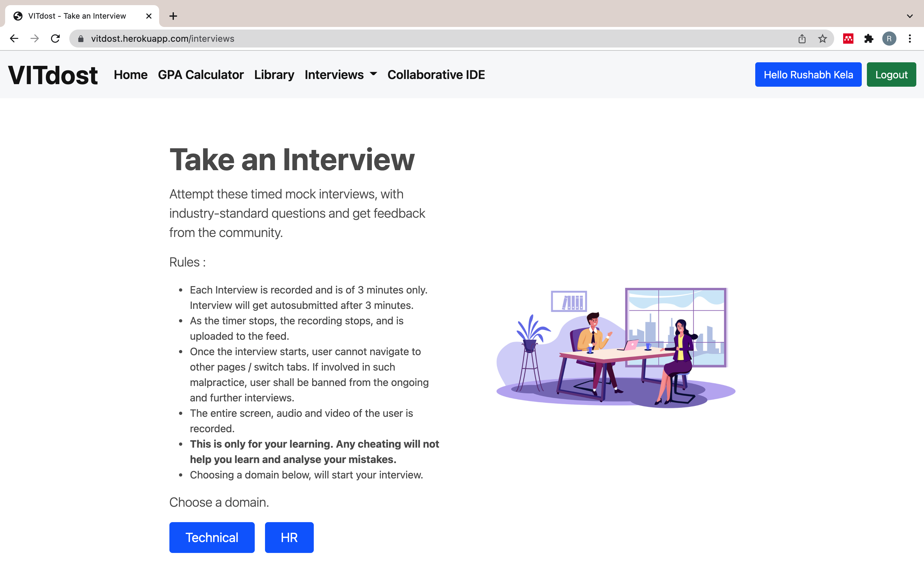Image resolution: width=924 pixels, height=578 pixels.
Task: Click the 'Choose a domain.' text
Action: (x=219, y=502)
